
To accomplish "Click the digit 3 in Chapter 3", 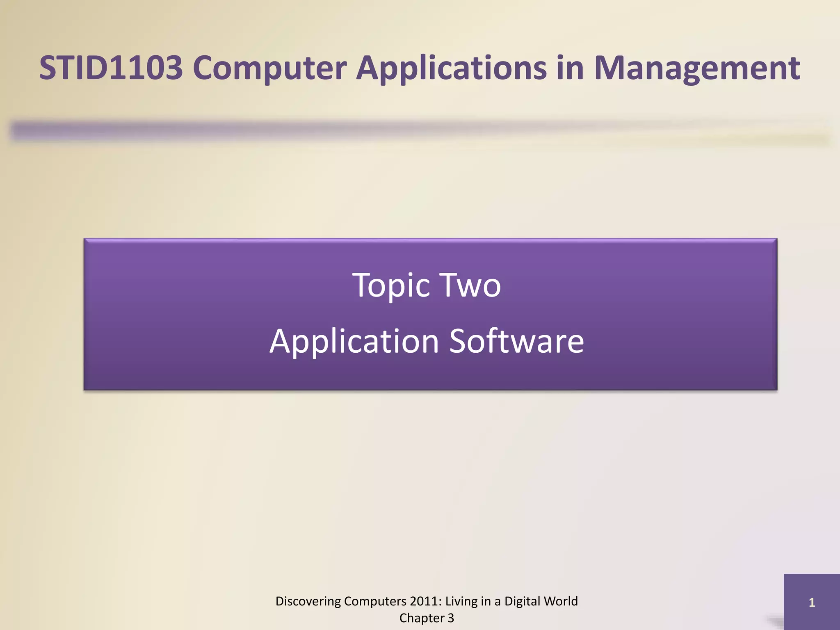I will click(451, 618).
